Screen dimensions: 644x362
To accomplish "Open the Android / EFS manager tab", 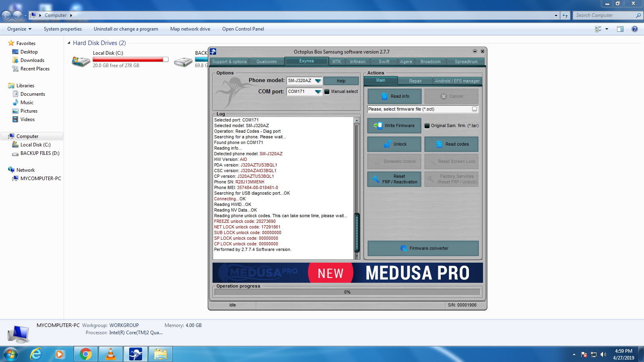I will pos(457,81).
